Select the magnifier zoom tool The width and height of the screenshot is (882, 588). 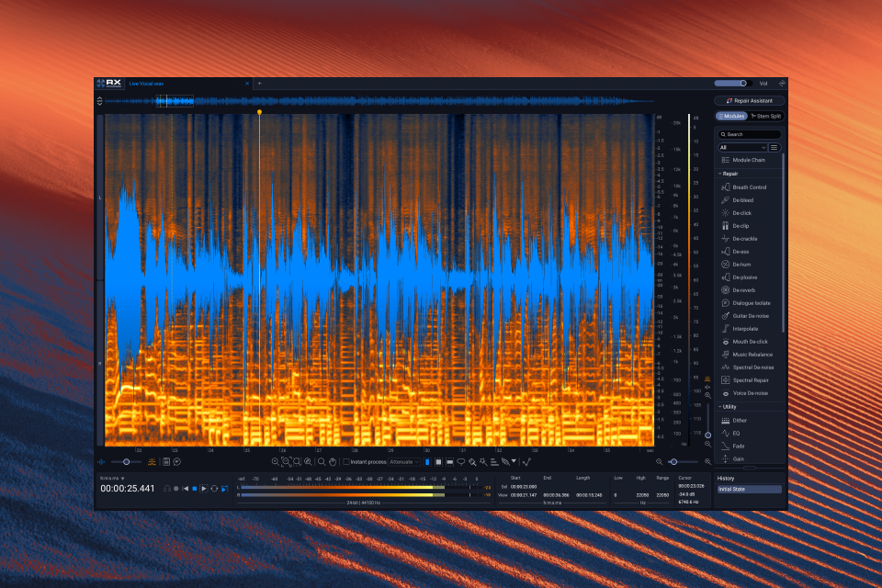[x=322, y=462]
